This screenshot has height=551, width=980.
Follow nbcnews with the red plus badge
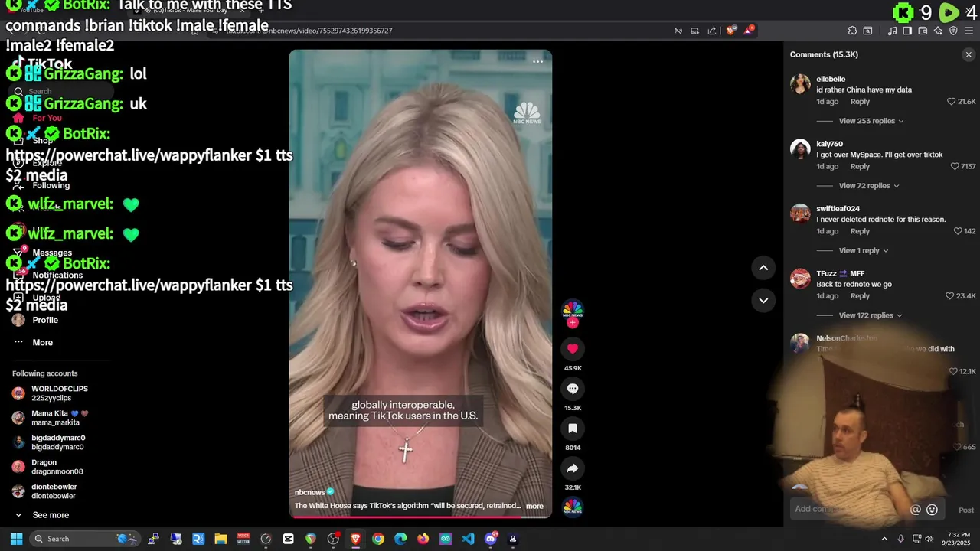pyautogui.click(x=572, y=322)
